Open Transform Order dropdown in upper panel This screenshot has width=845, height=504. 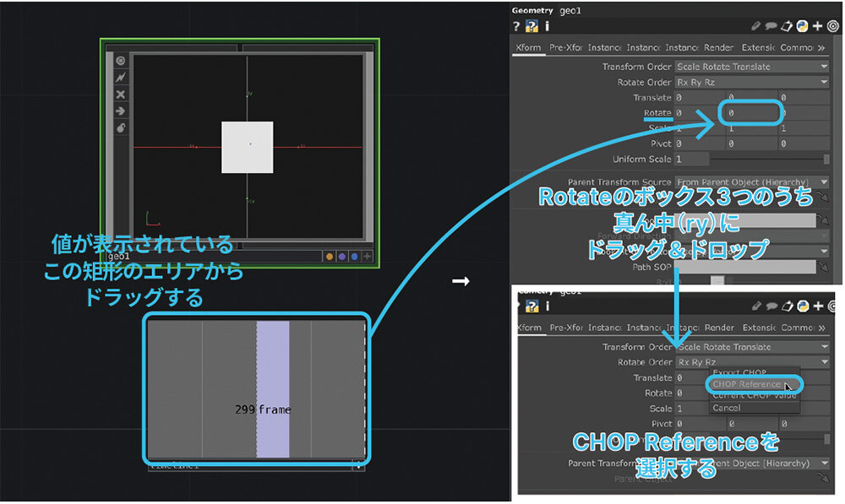(x=752, y=67)
